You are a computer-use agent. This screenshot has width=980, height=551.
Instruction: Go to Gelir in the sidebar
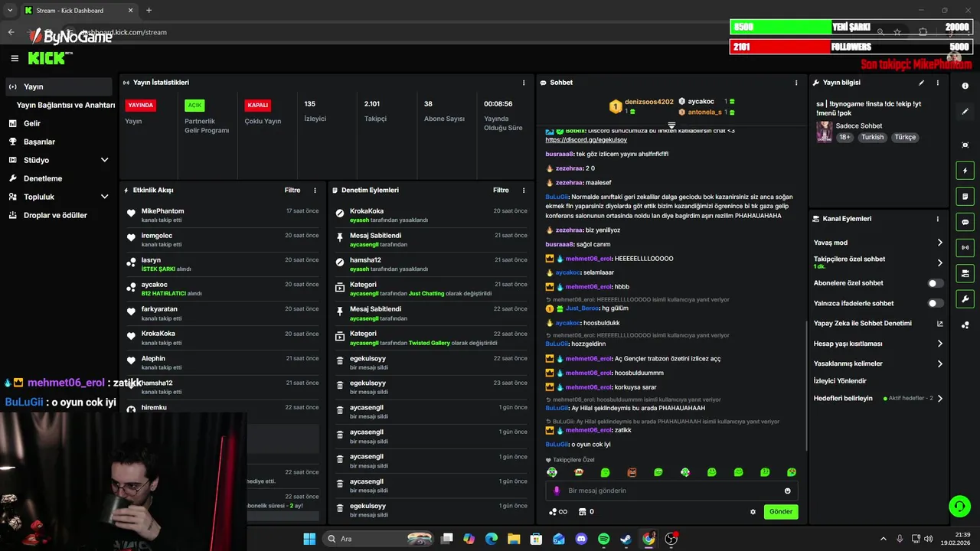point(32,123)
